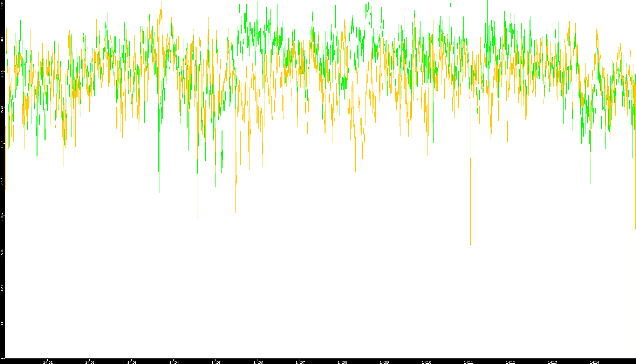Click the 511 value axis label
The image size is (636, 364).
click(x=2, y=324)
